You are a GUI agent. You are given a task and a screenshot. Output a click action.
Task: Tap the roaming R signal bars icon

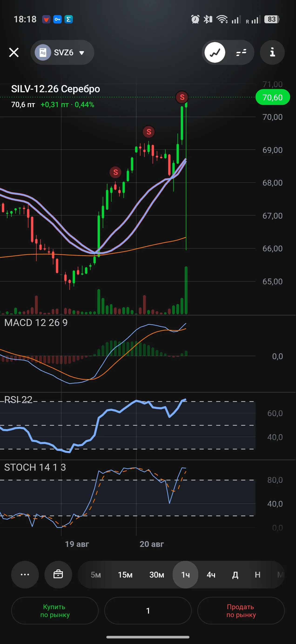tap(253, 19)
